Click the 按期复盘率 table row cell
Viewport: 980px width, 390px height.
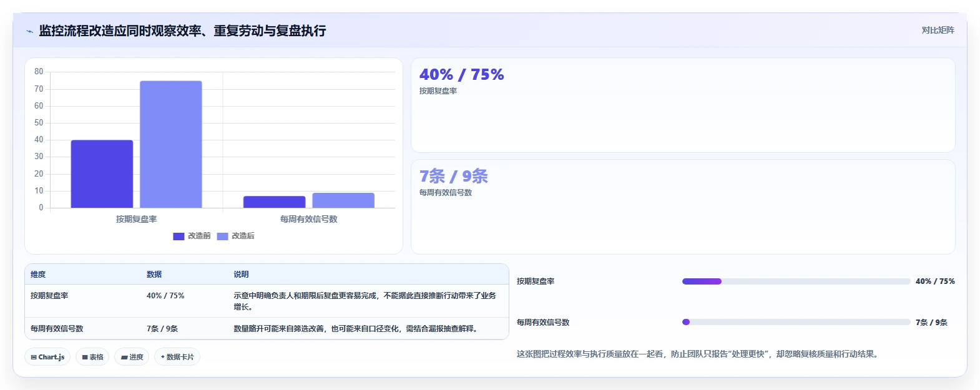(x=49, y=296)
